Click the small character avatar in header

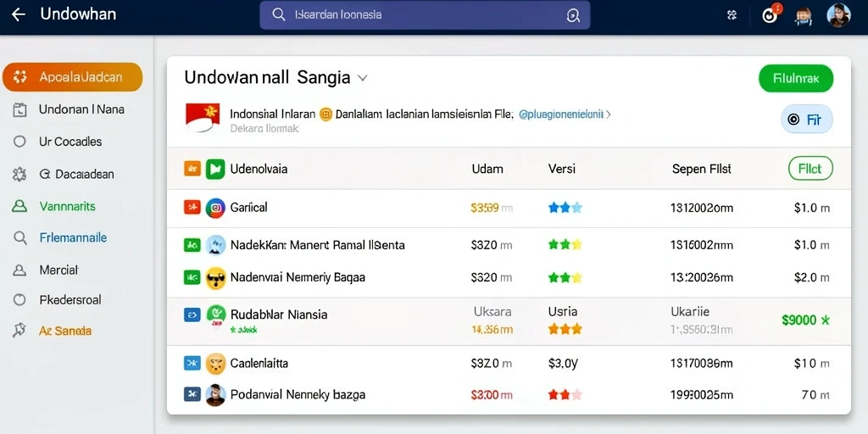pos(804,16)
